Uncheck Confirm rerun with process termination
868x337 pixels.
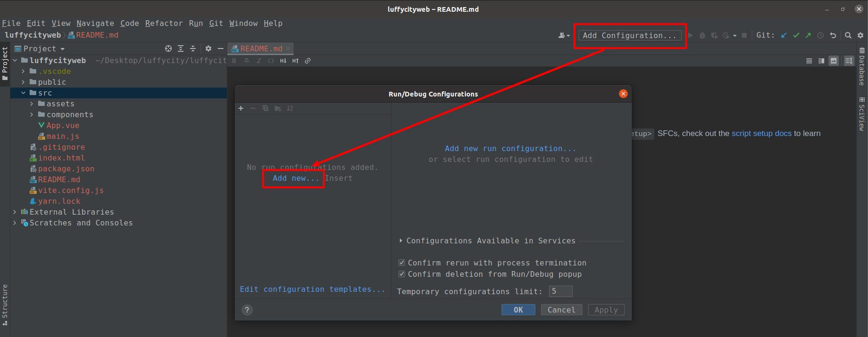(x=402, y=263)
